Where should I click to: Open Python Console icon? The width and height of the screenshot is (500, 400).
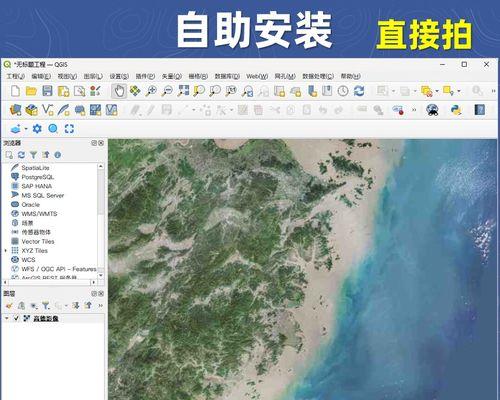[x=456, y=110]
